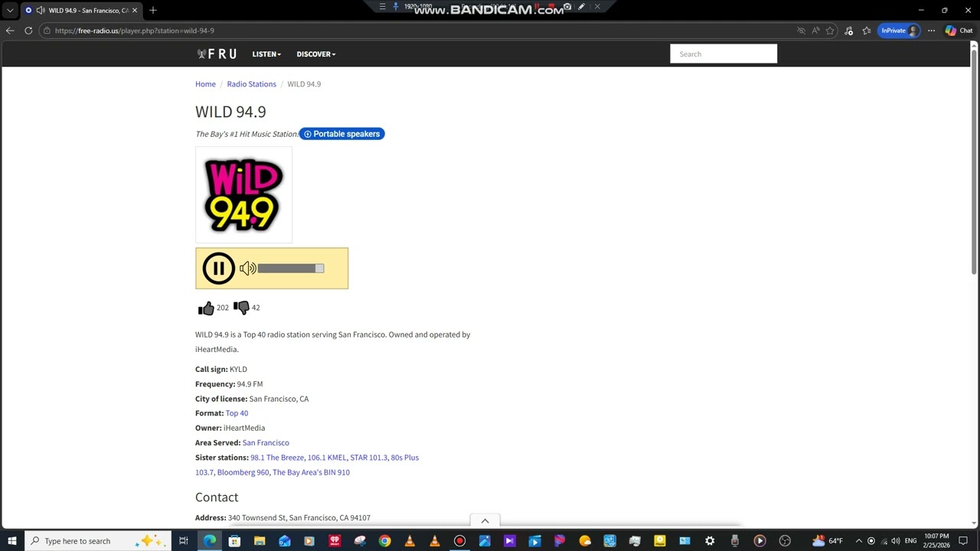Viewport: 980px width, 551px height.
Task: Open a new browser tab
Action: point(153,11)
